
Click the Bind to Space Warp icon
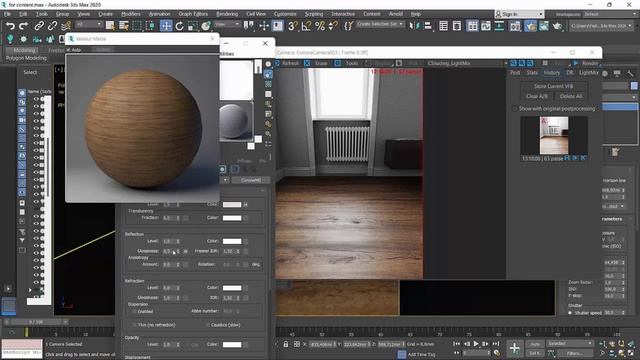(66, 26)
